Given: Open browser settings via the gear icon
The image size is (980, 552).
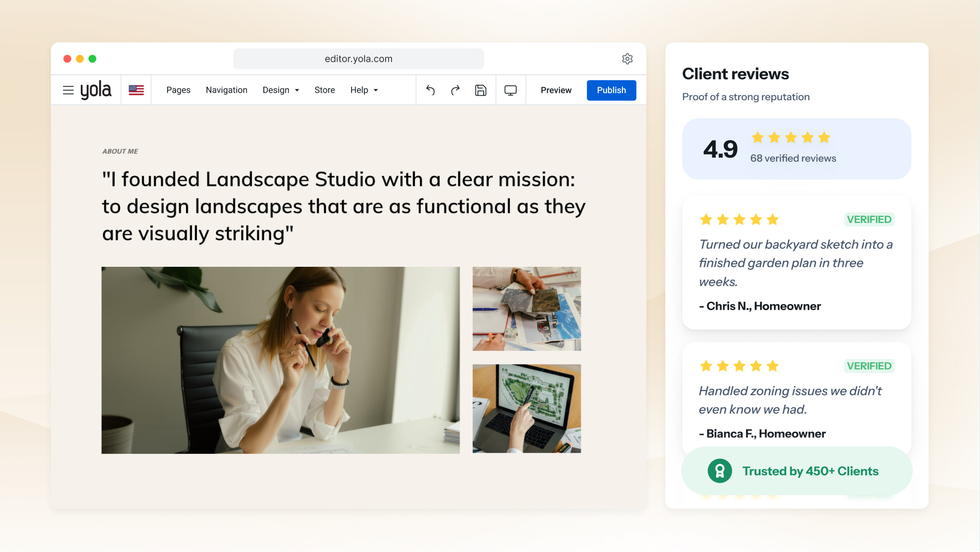Looking at the screenshot, I should [x=627, y=59].
